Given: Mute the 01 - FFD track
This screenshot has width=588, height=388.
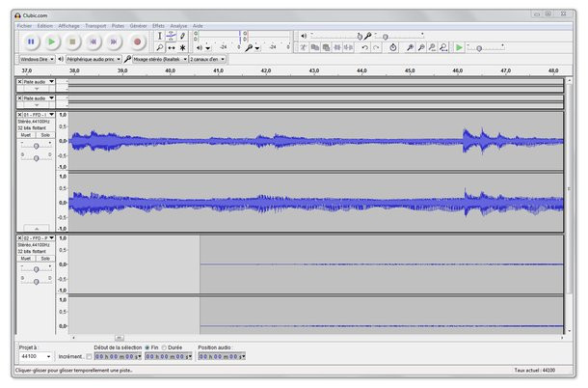Looking at the screenshot, I should [27, 135].
